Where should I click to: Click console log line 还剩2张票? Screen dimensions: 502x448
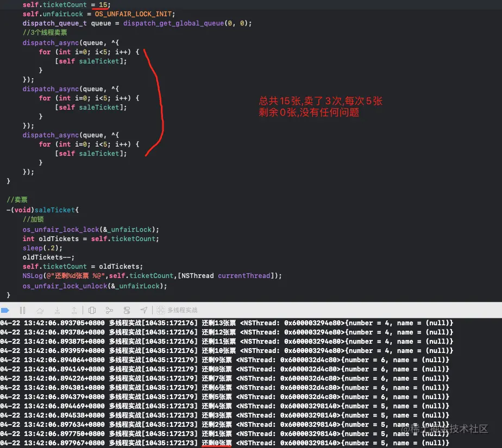point(225,425)
